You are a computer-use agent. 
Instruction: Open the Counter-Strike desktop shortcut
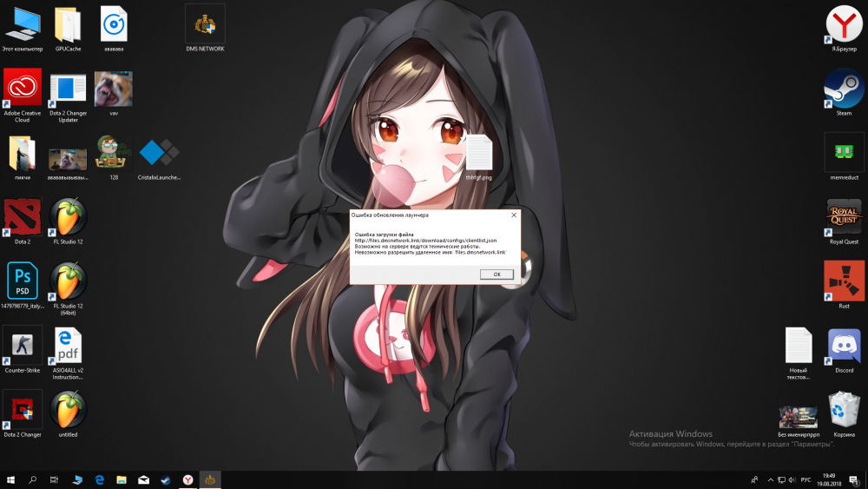tap(23, 346)
